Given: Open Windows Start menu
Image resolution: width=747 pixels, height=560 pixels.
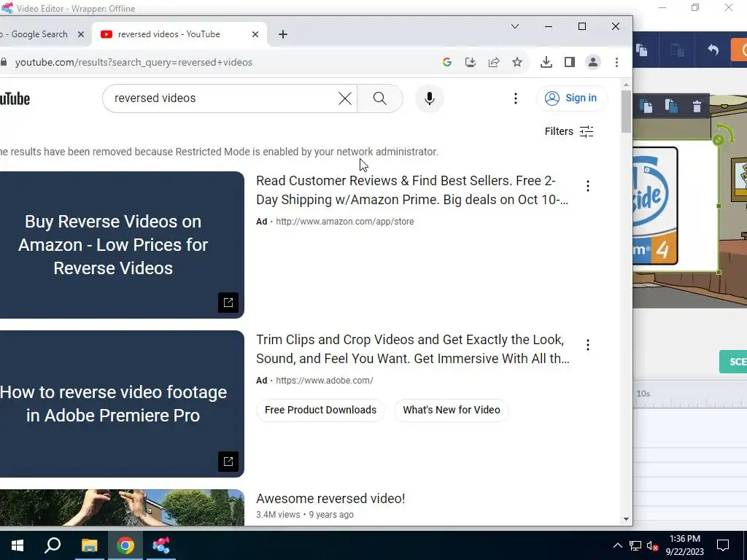Looking at the screenshot, I should tap(18, 545).
